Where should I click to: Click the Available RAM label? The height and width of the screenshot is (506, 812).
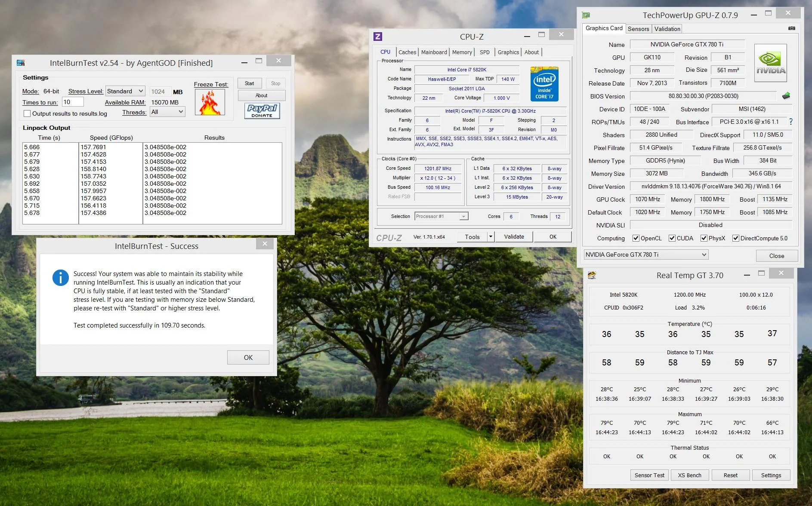tap(125, 102)
